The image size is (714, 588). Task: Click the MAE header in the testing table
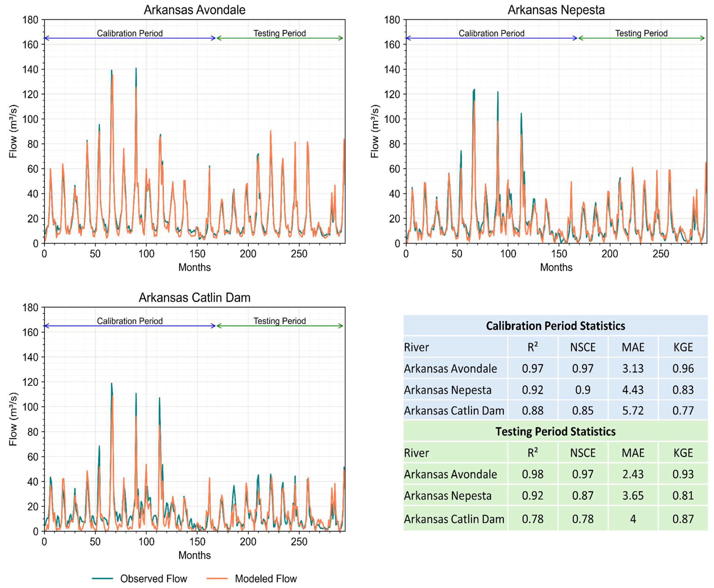pos(633,453)
